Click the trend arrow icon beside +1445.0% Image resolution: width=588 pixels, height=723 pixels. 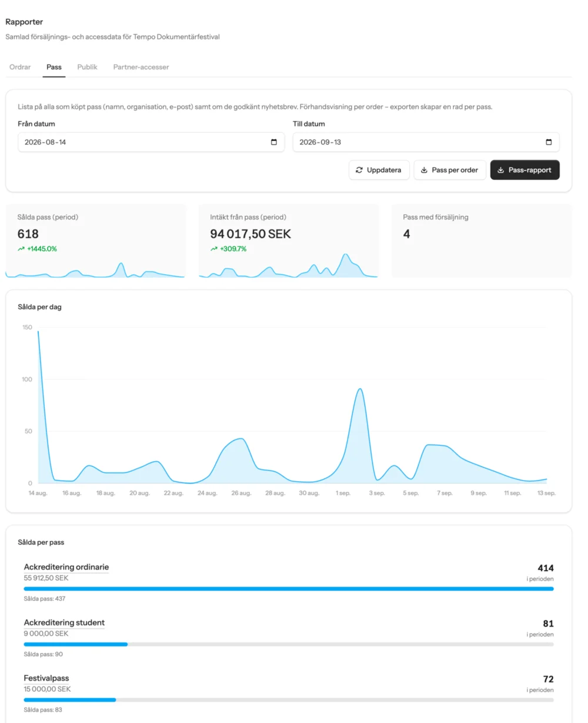click(21, 249)
